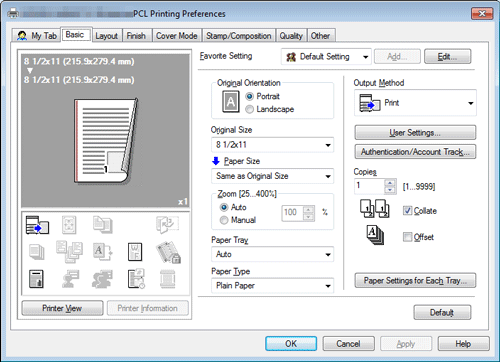Click the My Tab user icon tab

click(x=37, y=36)
